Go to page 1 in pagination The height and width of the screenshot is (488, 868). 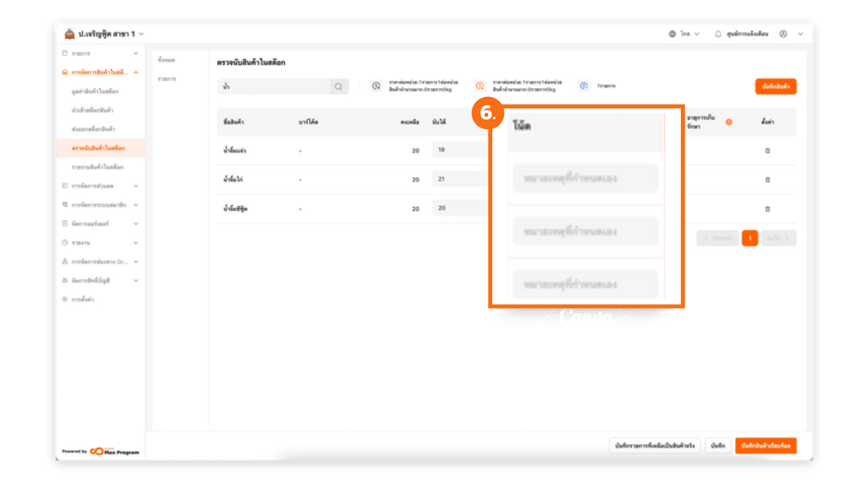tap(750, 238)
